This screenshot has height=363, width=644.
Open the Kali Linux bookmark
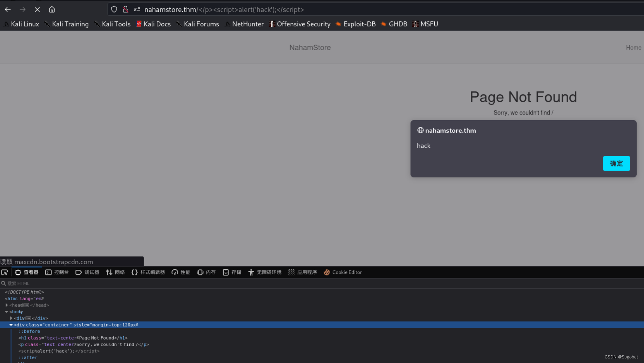point(21,24)
